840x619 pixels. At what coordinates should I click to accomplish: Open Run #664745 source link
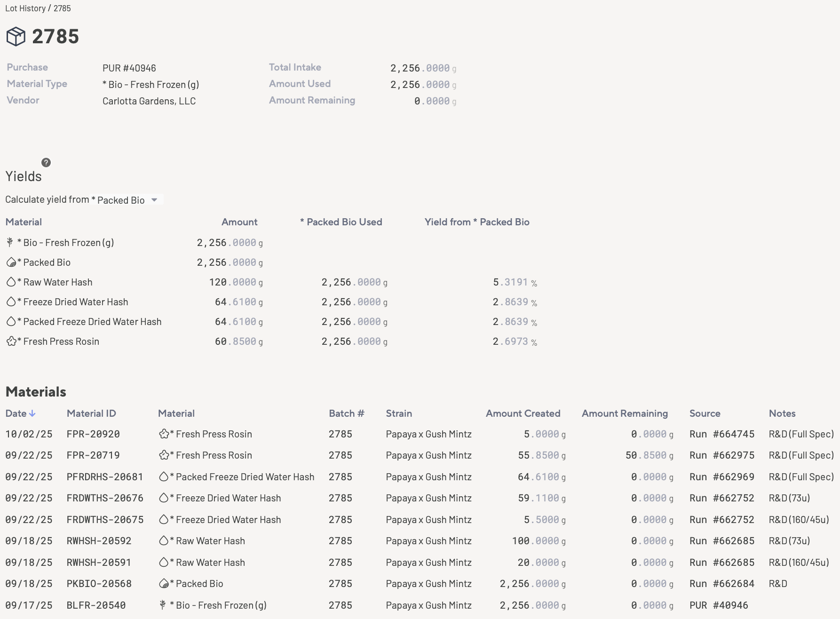click(721, 434)
